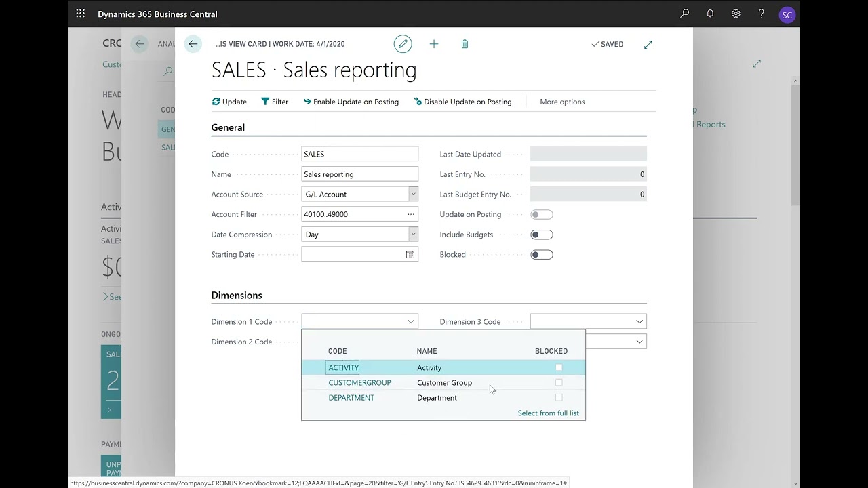Image resolution: width=868 pixels, height=488 pixels.
Task: Click the Dimensions section heading
Action: pyautogui.click(x=237, y=296)
